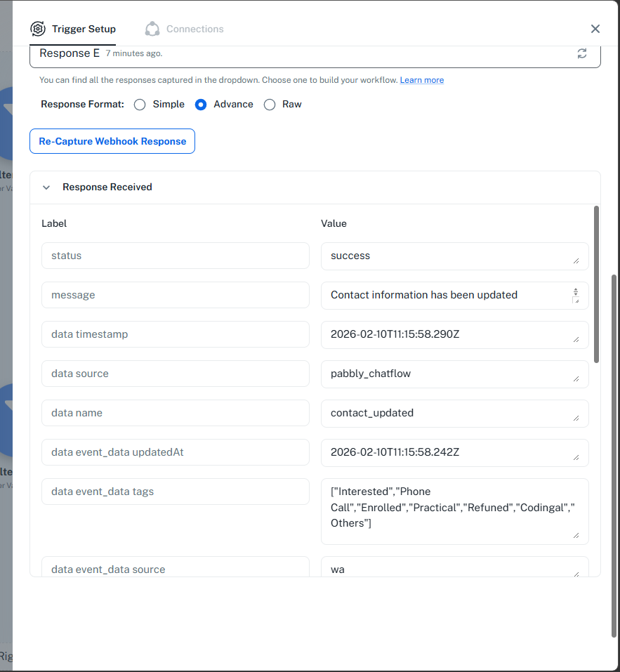Select the Advance response format
The width and height of the screenshot is (620, 672).
click(201, 105)
